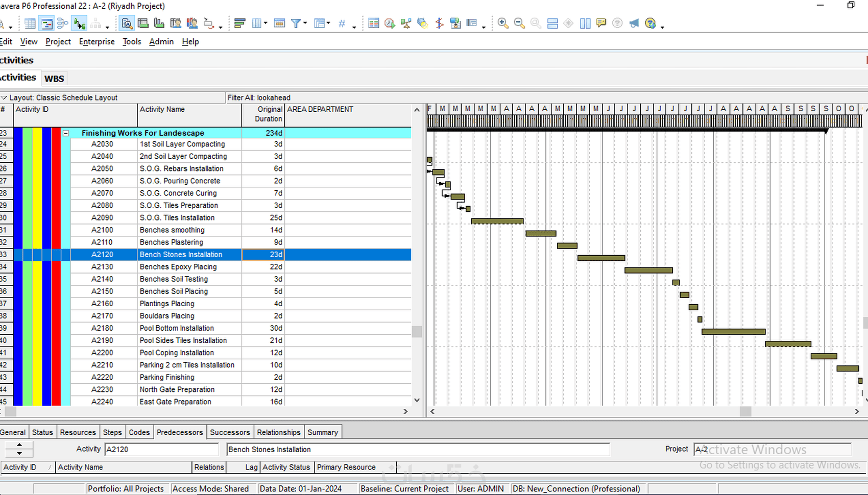Switch to Activity Network view icon
The height and width of the screenshot is (495, 868).
click(63, 23)
